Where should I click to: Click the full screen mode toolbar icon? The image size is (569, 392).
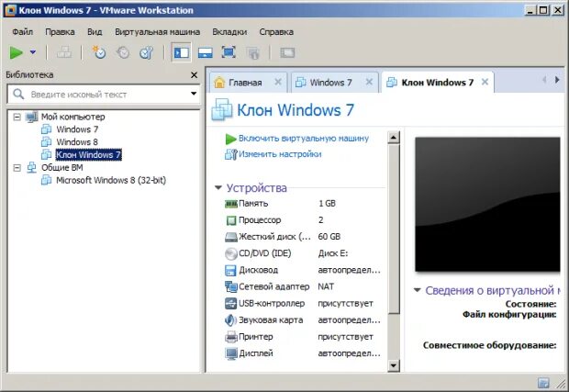tap(229, 52)
